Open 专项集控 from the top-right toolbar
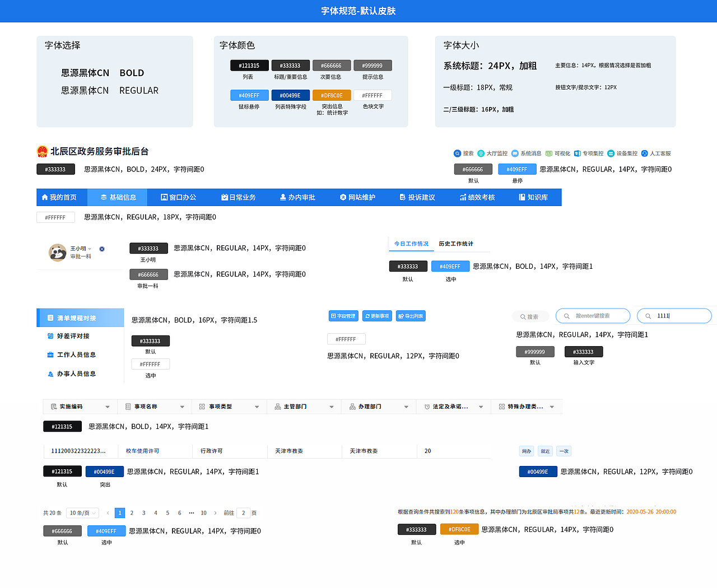Viewport: 717px width, 588px height. [x=588, y=153]
